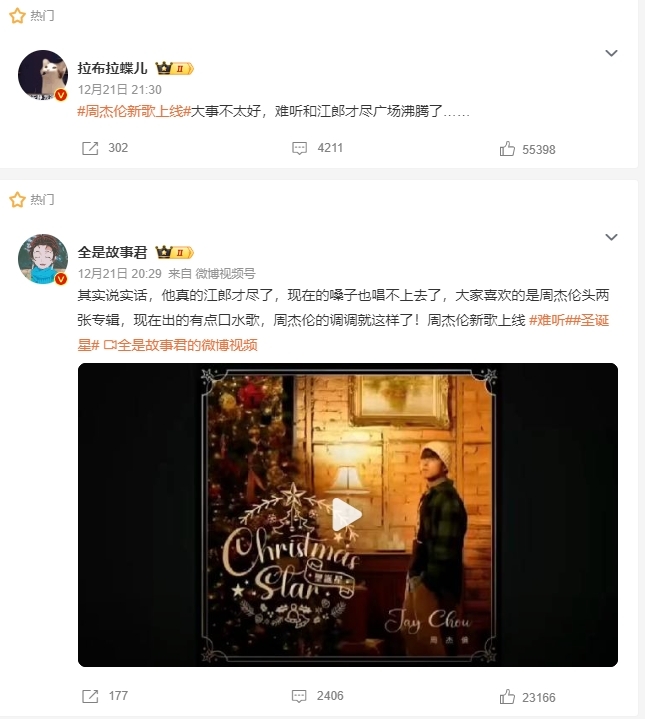Click the repost icon on 全是故事君's post
Screen dimensions: 645x719
90,696
